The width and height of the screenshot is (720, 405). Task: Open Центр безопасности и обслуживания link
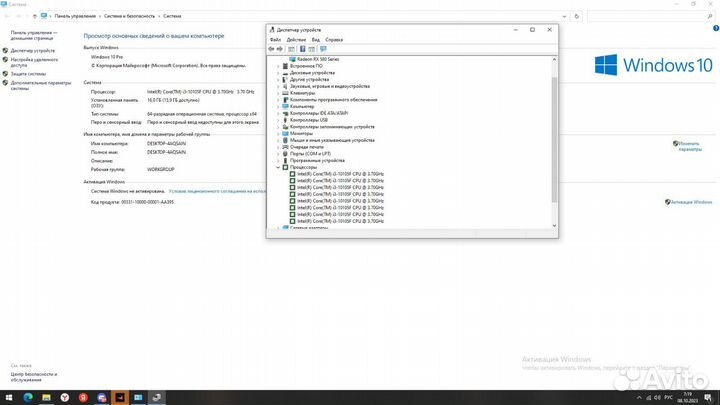[x=34, y=377]
